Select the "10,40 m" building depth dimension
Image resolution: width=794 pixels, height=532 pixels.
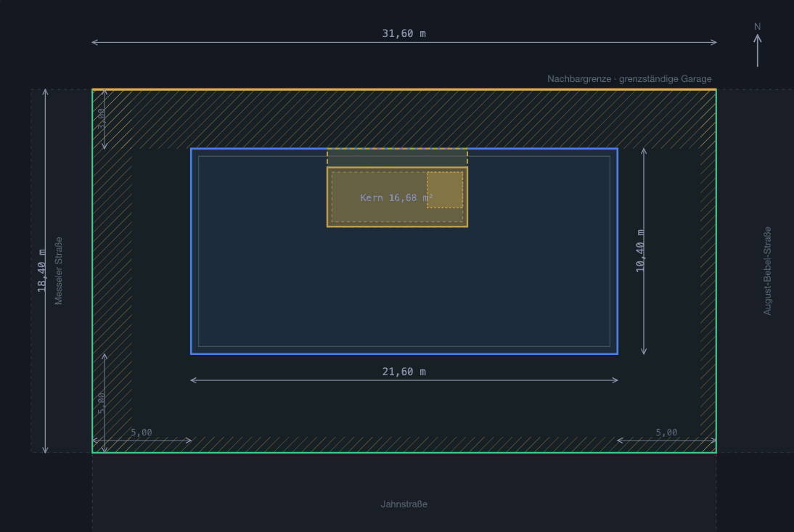(x=641, y=250)
